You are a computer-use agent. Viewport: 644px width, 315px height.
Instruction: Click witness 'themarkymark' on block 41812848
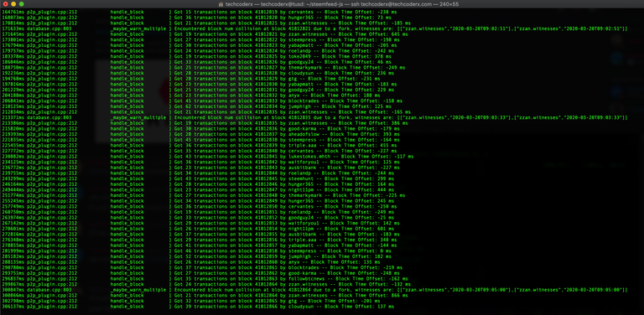tap(305, 195)
